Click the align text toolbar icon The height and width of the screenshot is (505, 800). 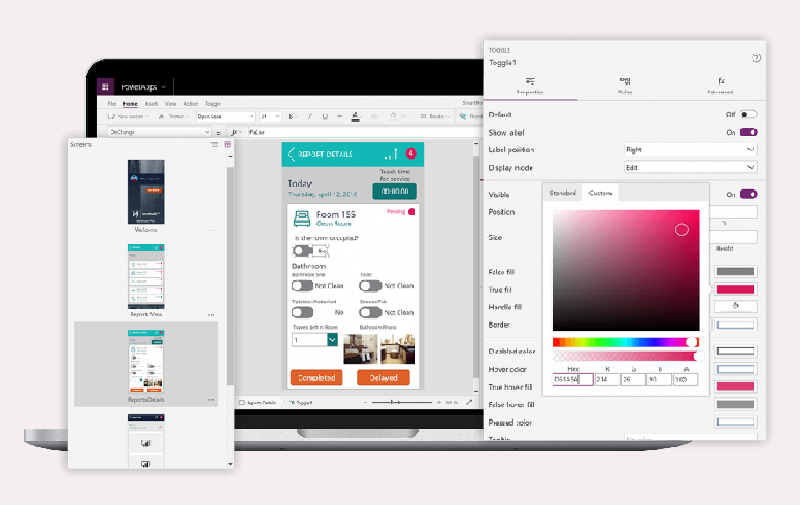click(374, 117)
